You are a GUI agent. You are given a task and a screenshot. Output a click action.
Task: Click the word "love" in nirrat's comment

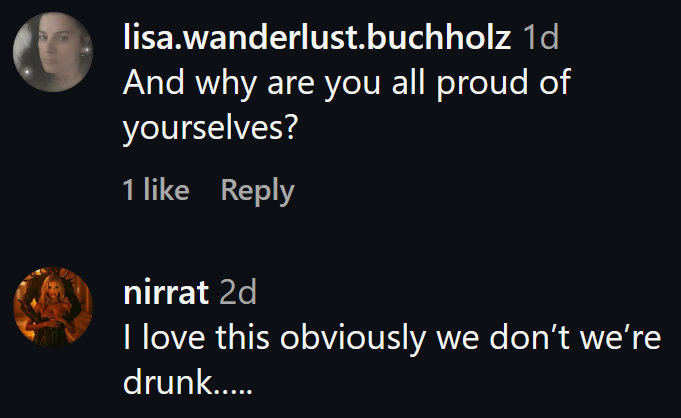point(170,338)
